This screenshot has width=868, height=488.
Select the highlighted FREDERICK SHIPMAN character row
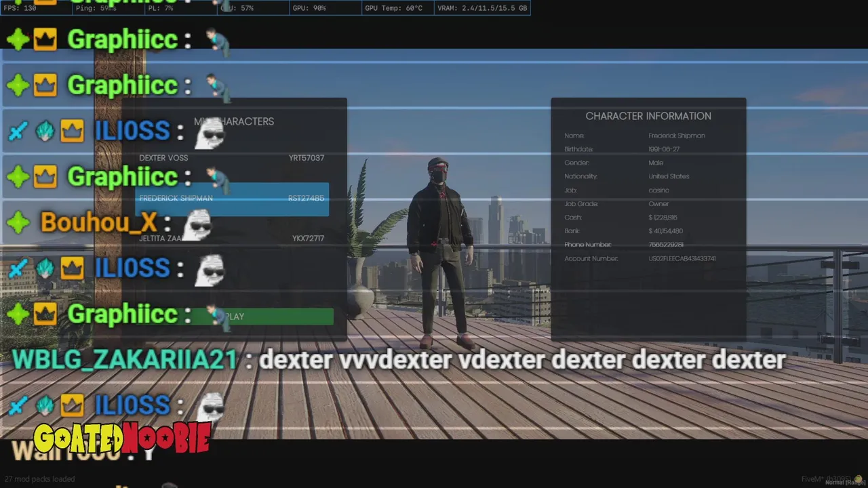(232, 199)
